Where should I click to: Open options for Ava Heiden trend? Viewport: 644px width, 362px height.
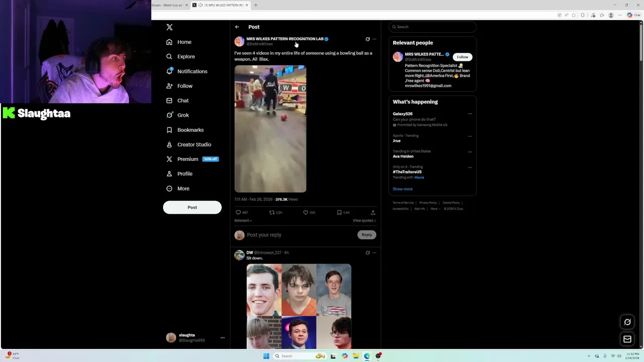pos(470,151)
